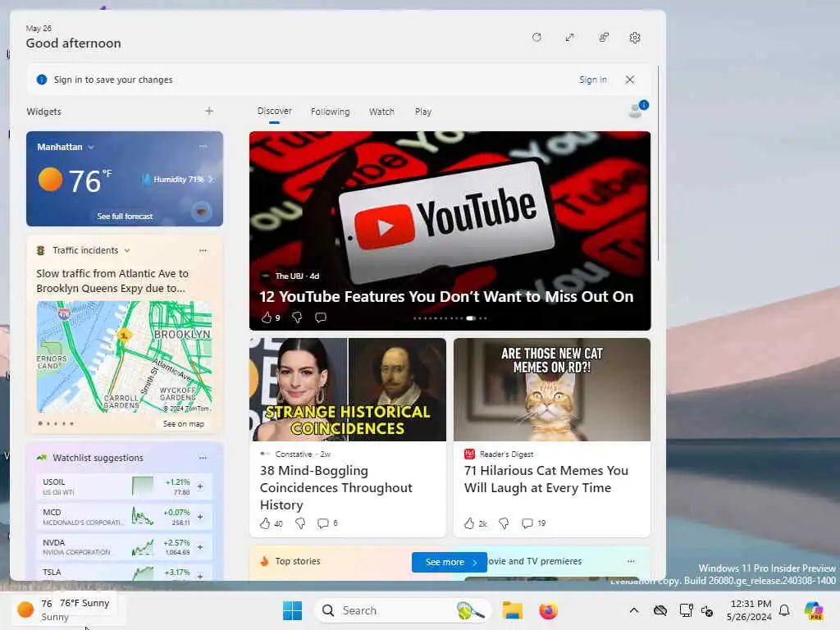Click the See more button
The width and height of the screenshot is (840, 630).
(x=450, y=562)
